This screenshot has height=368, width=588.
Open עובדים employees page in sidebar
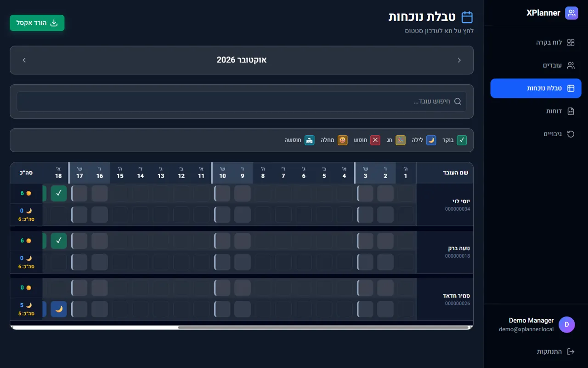(x=536, y=65)
